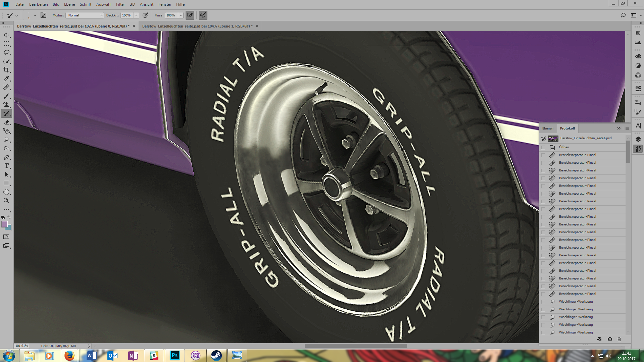Collapse the Protokoll panel with double arrows
Image resolution: width=644 pixels, height=362 pixels.
point(618,128)
